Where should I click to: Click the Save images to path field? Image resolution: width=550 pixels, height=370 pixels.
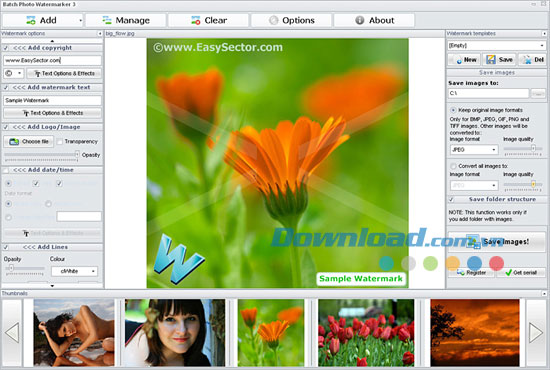pos(488,93)
